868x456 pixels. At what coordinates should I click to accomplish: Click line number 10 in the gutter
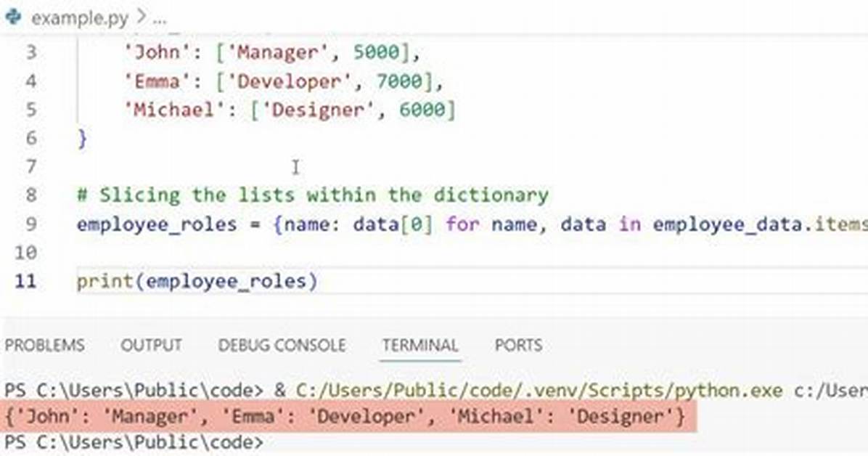[25, 253]
